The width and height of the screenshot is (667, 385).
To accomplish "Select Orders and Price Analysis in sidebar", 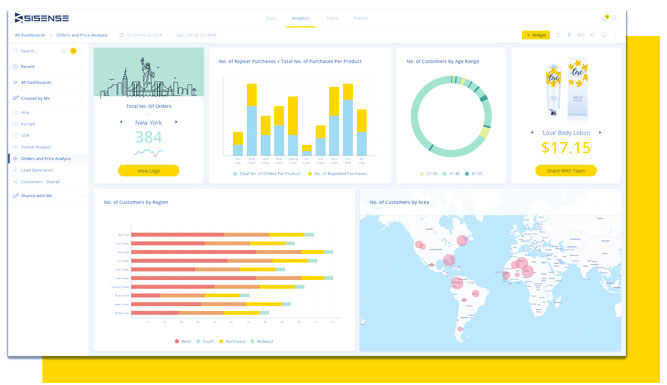I will [x=46, y=159].
